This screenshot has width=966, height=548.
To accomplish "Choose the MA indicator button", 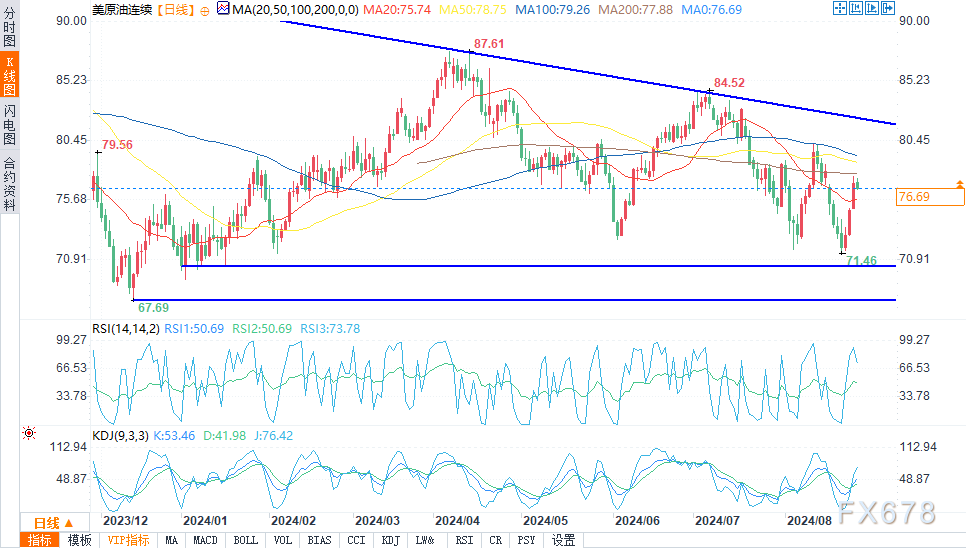I will [x=172, y=540].
